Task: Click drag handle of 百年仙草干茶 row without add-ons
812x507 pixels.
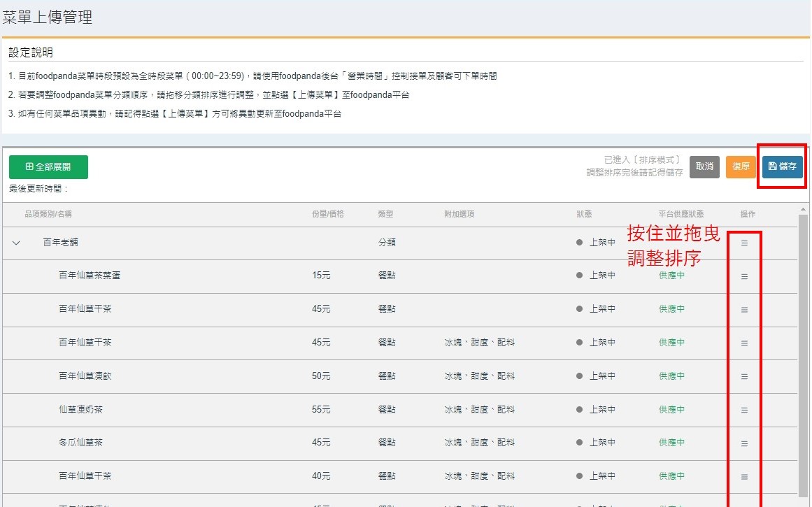Action: click(744, 310)
